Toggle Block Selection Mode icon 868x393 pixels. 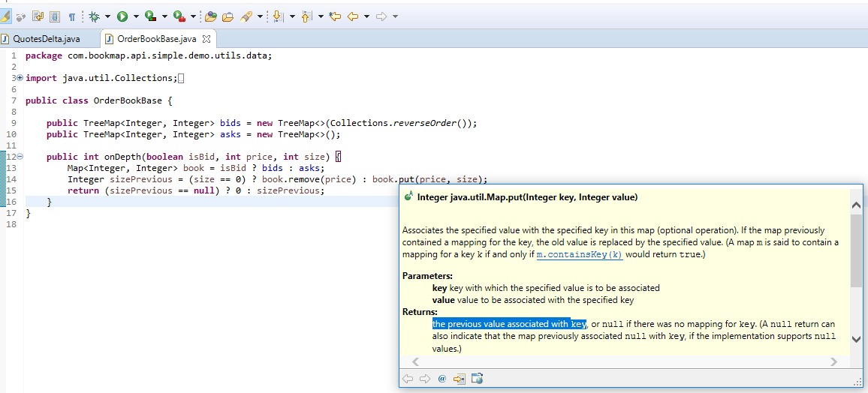pyautogui.click(x=55, y=16)
